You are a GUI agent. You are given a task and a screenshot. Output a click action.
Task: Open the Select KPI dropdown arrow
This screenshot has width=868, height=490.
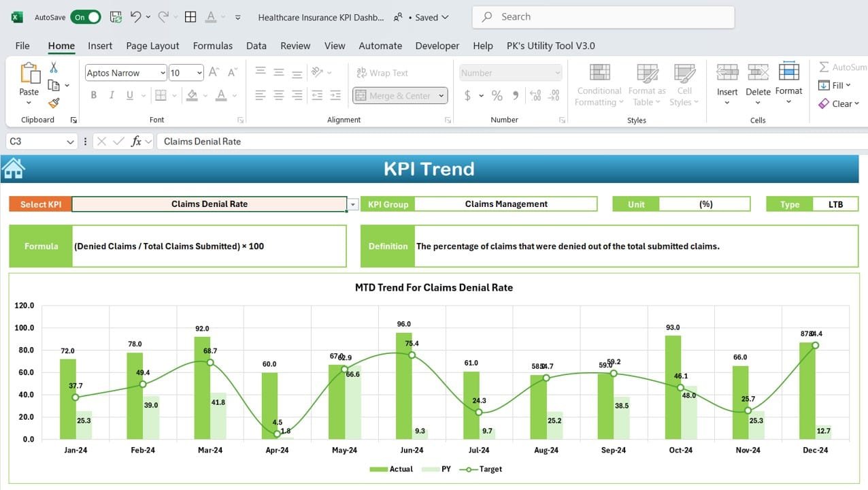click(352, 204)
